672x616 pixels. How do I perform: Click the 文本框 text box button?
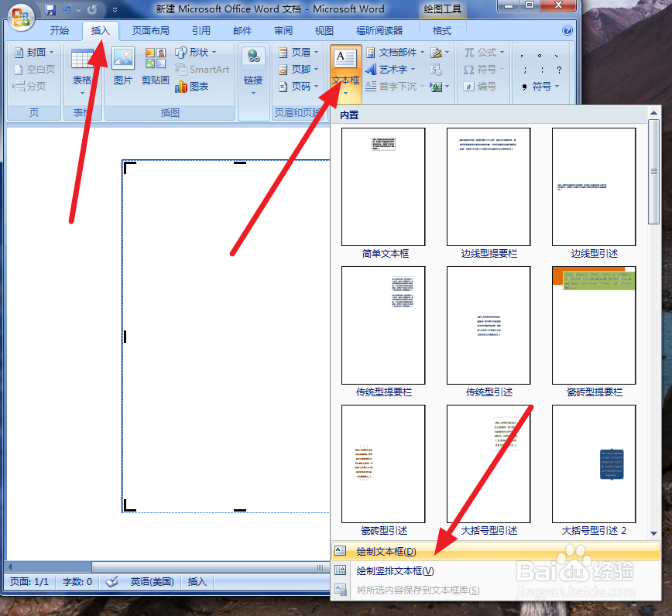345,73
